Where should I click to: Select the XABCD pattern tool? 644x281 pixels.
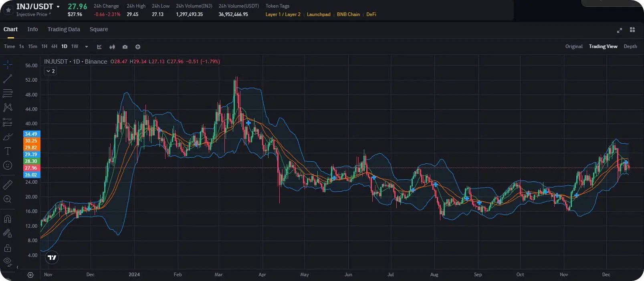tap(8, 108)
